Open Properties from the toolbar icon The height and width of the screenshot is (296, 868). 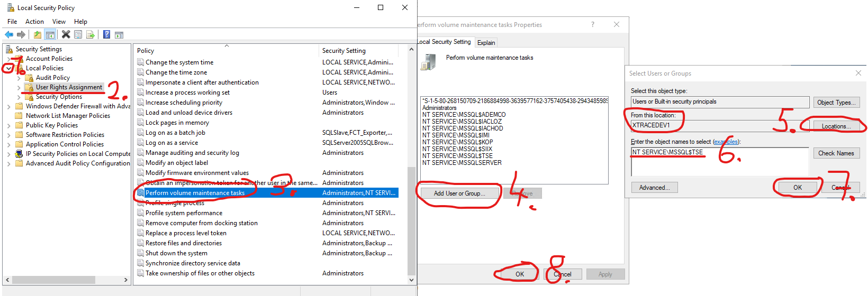[78, 34]
